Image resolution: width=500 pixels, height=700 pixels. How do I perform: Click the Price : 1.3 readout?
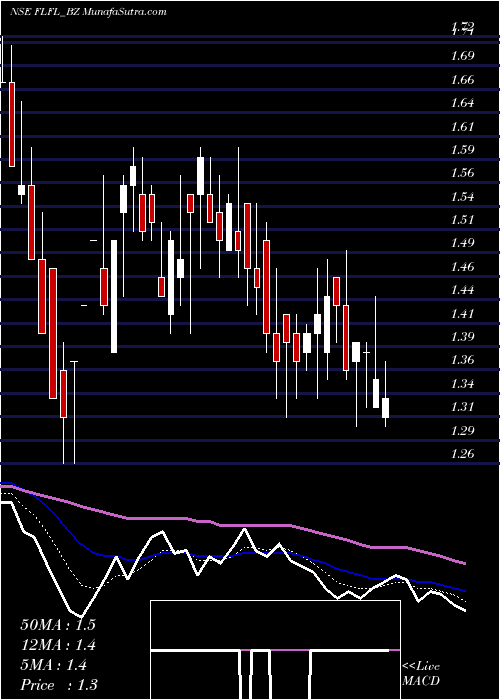pos(59,685)
